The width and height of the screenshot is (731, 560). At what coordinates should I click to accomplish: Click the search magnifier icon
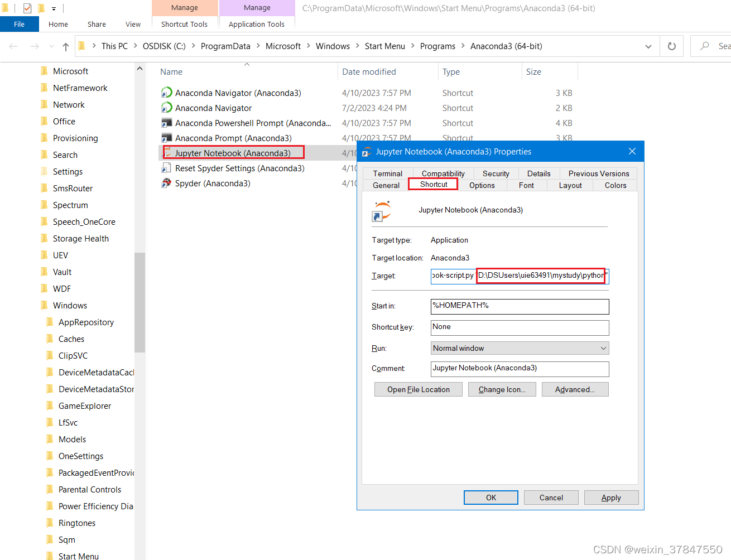point(705,46)
